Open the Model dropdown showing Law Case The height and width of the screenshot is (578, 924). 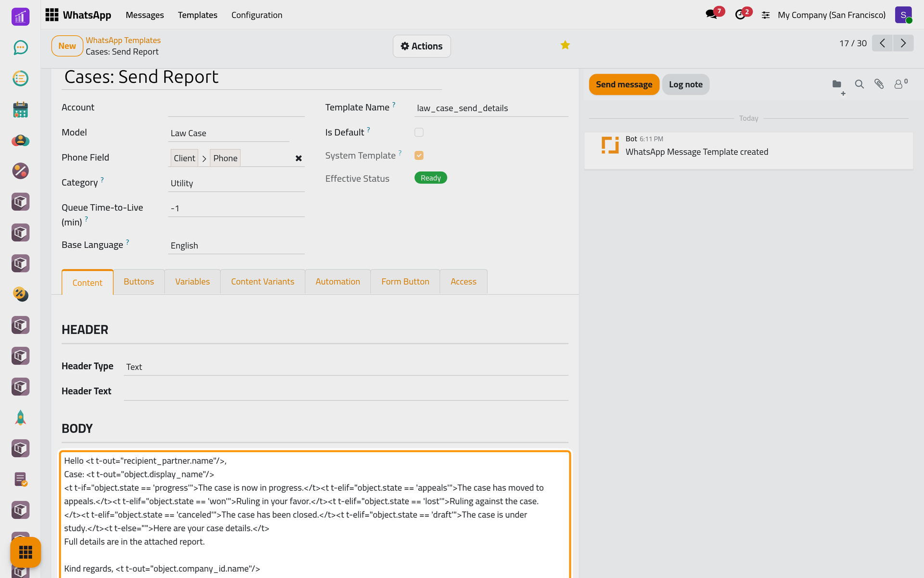229,133
